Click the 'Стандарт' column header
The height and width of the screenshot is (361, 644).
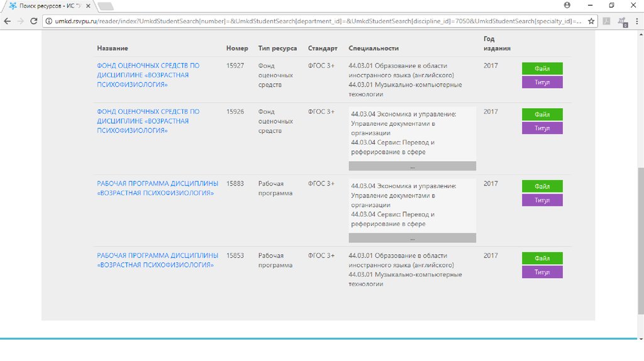[x=323, y=48]
